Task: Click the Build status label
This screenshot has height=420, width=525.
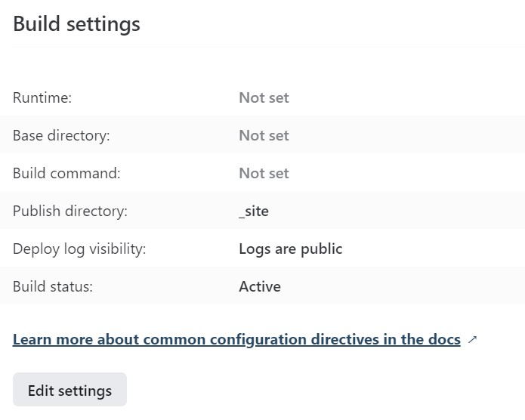Action: point(53,287)
